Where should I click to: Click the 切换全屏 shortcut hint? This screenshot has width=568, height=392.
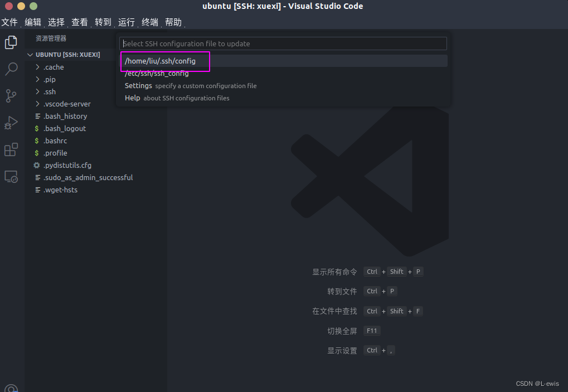tap(342, 331)
